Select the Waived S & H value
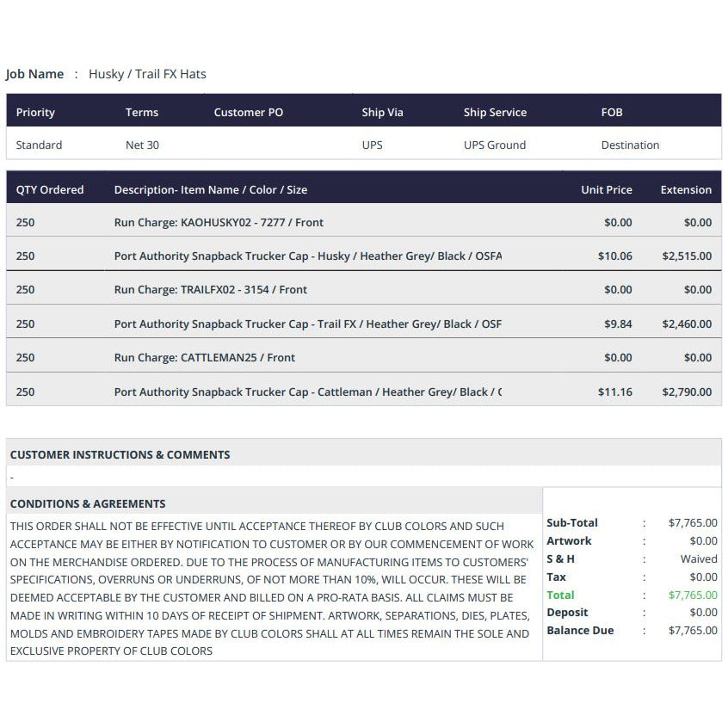This screenshot has width=728, height=728. point(698,558)
